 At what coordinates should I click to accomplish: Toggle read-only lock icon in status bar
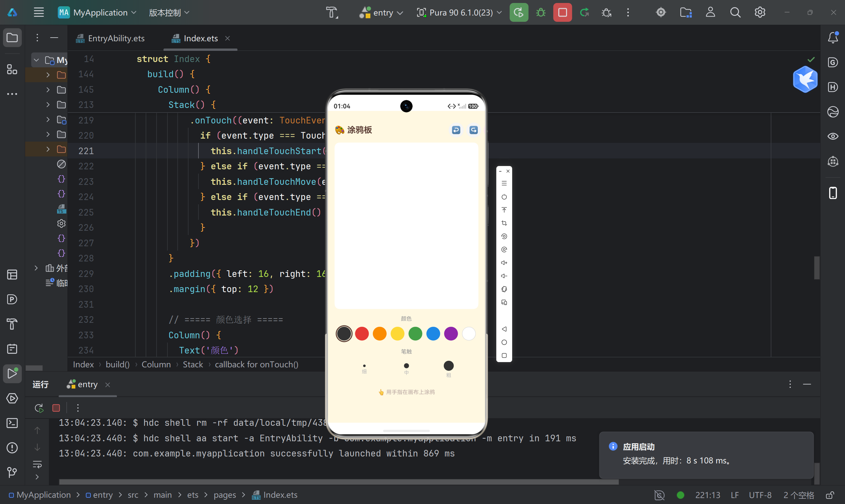click(830, 495)
